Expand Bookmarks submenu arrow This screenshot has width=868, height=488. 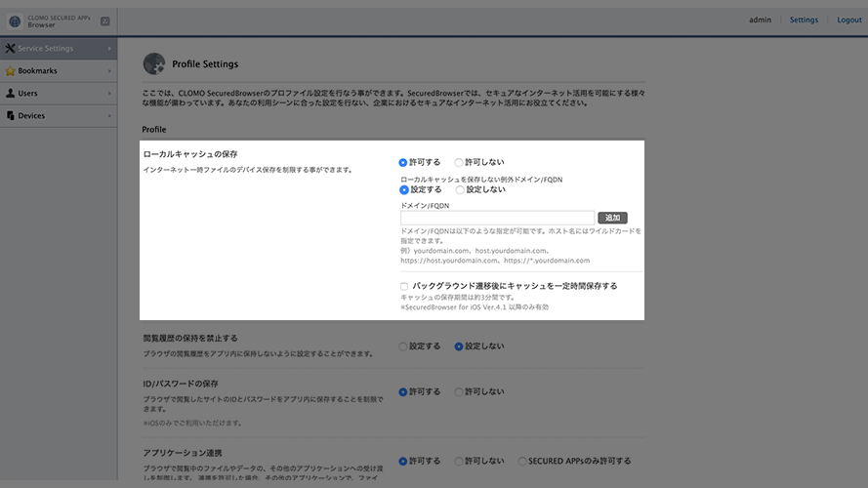click(109, 71)
